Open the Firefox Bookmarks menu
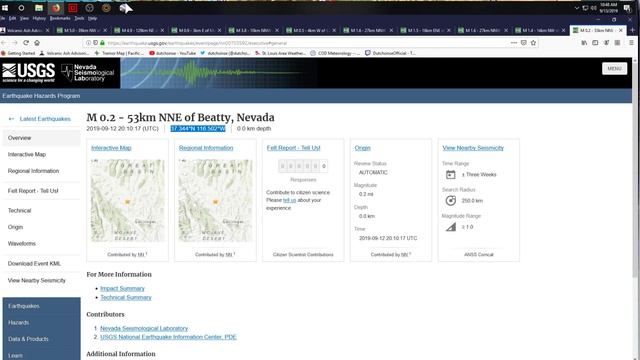Image resolution: width=640 pixels, height=360 pixels. click(x=60, y=18)
